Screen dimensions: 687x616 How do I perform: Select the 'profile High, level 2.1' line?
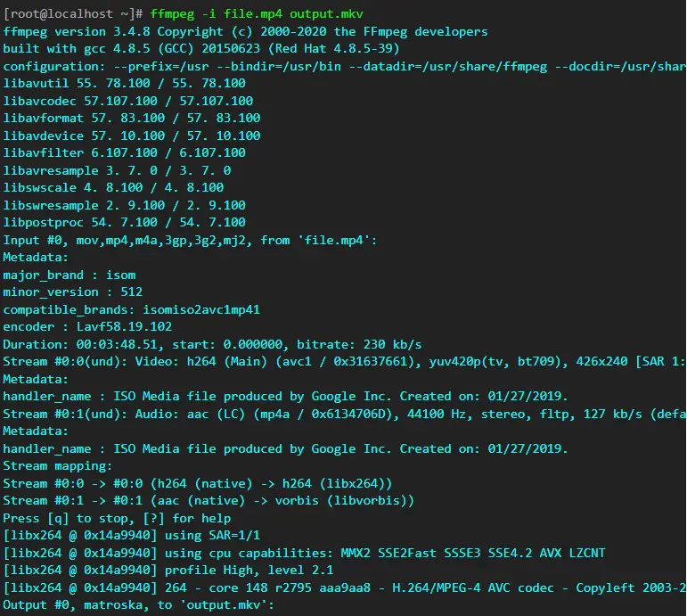(x=168, y=570)
